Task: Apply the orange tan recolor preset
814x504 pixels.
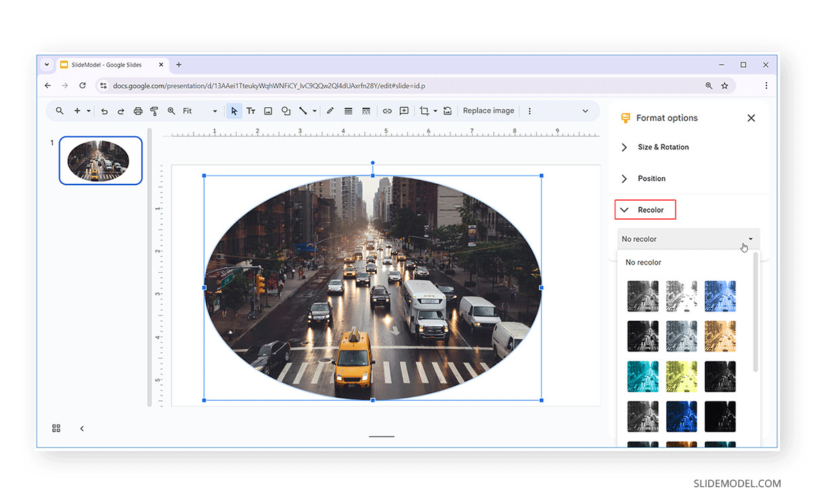Action: point(720,336)
